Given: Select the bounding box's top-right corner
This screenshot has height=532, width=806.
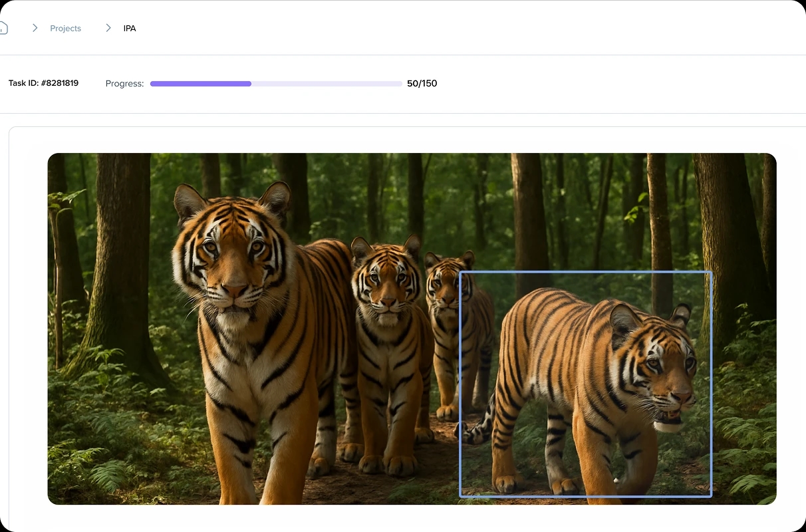Looking at the screenshot, I should (x=711, y=272).
